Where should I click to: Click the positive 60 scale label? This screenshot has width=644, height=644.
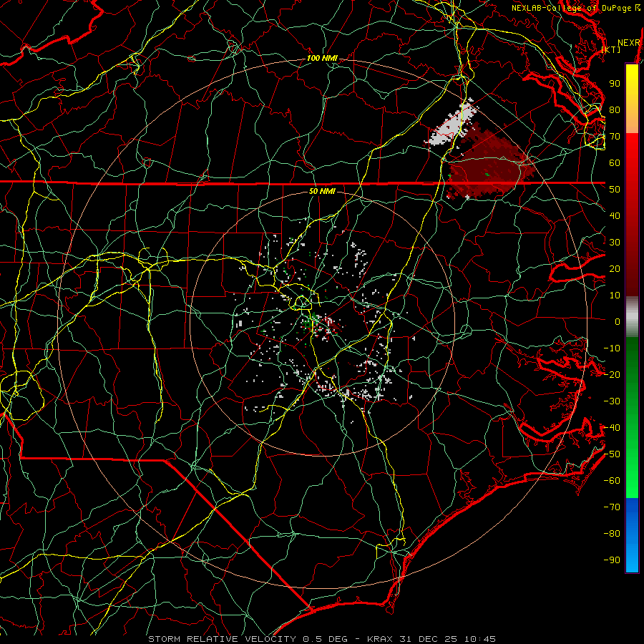[615, 162]
